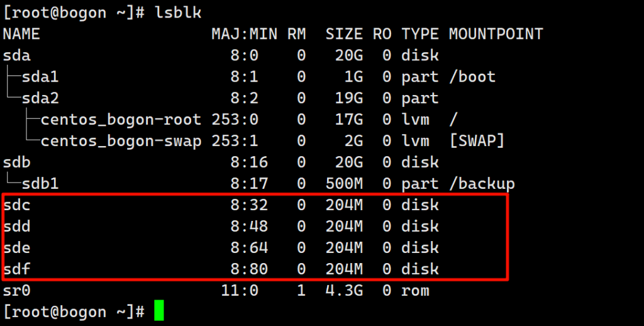Screen dimensions: 644x326
Task: Select the sda2 partition entry
Action: click(x=41, y=98)
